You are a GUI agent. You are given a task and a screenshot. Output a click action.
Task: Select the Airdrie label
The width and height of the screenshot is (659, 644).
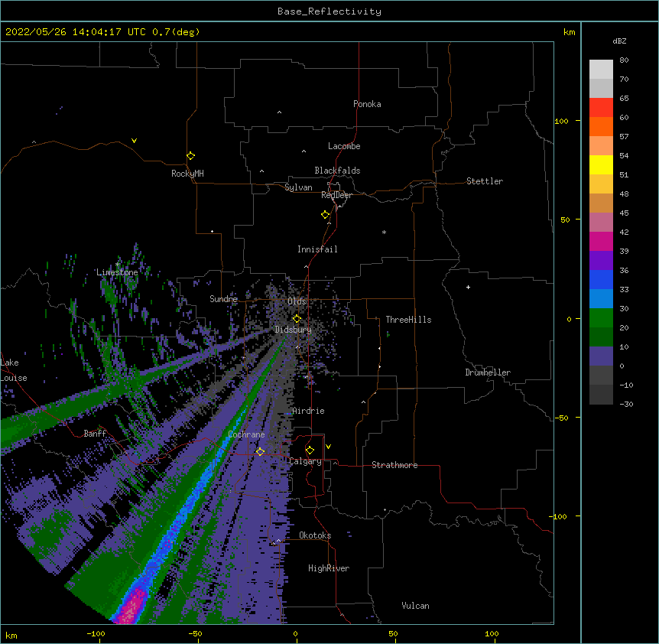coord(308,411)
